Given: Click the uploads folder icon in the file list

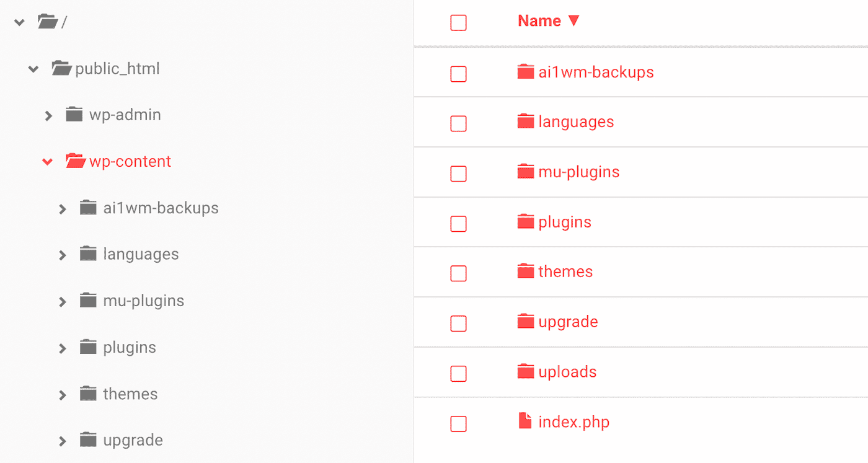Looking at the screenshot, I should coord(525,371).
